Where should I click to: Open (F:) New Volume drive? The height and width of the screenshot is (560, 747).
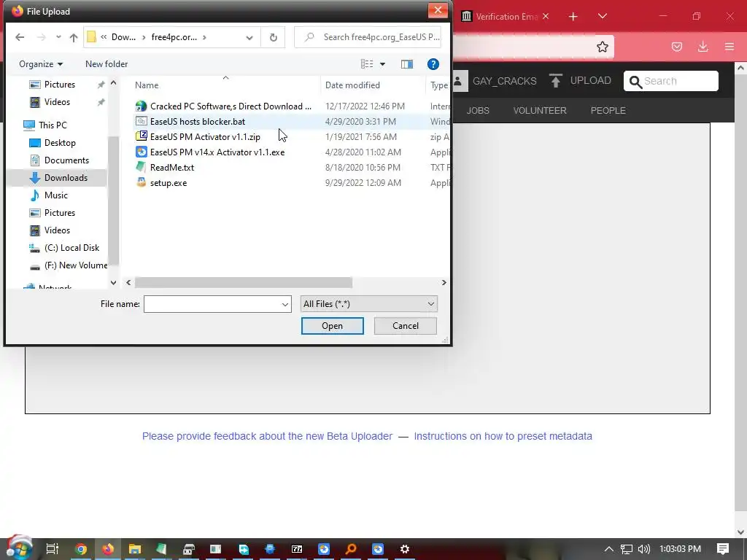68,265
